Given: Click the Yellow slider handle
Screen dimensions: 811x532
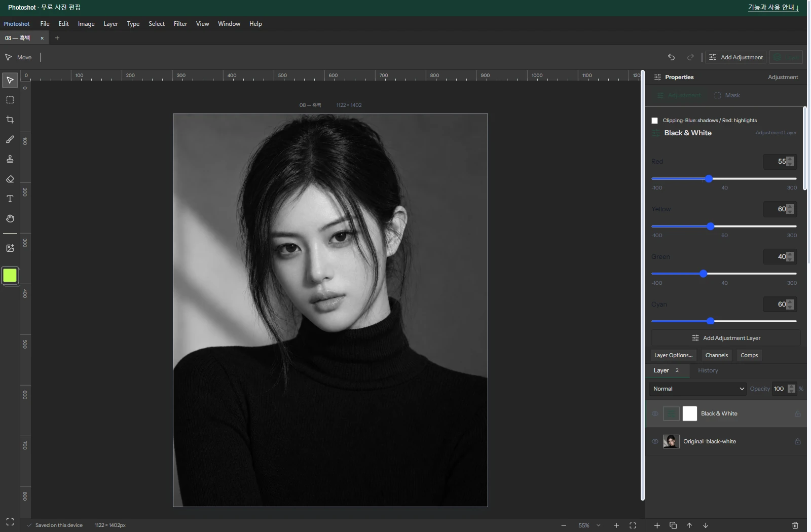Looking at the screenshot, I should [711, 226].
